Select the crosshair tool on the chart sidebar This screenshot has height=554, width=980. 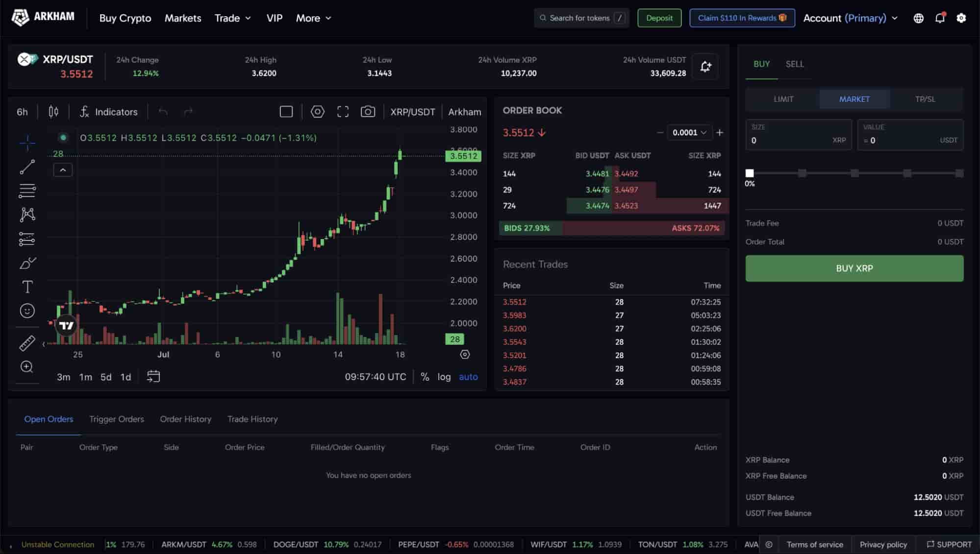(27, 143)
